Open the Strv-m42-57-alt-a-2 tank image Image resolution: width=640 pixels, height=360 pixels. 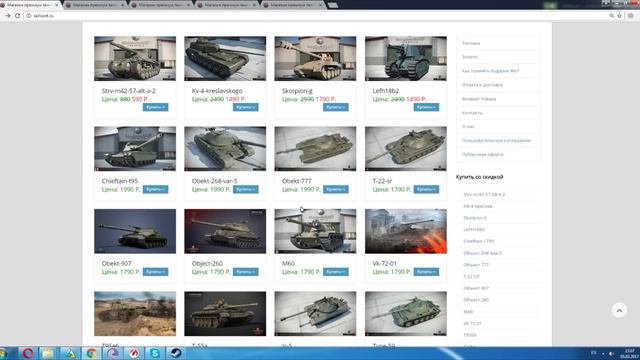coord(135,58)
